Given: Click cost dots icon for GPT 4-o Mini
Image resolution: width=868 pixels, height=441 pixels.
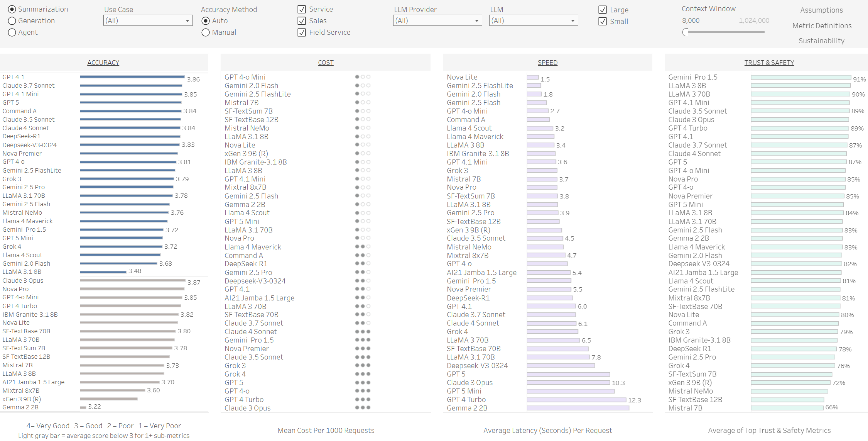Looking at the screenshot, I should tap(363, 77).
